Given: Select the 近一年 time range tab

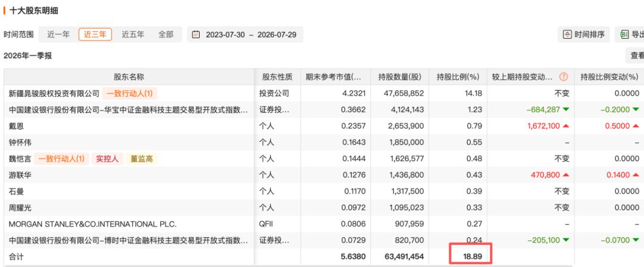Looking at the screenshot, I should pyautogui.click(x=58, y=35).
